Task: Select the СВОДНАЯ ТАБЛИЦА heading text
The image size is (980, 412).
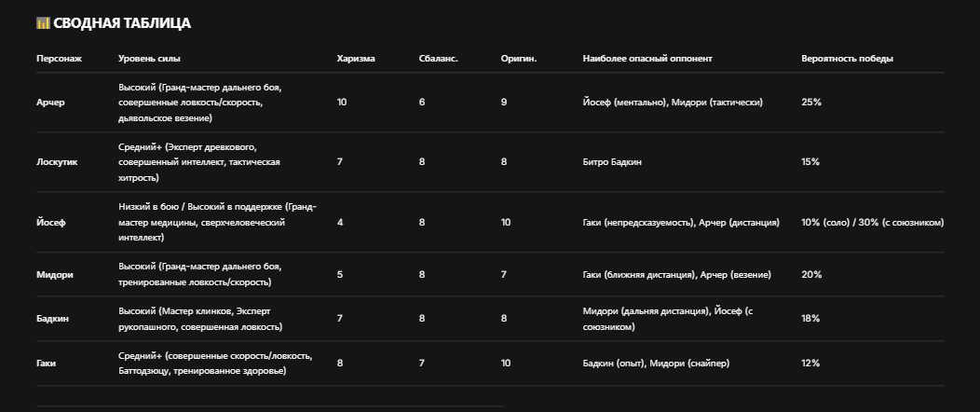Action: point(122,23)
